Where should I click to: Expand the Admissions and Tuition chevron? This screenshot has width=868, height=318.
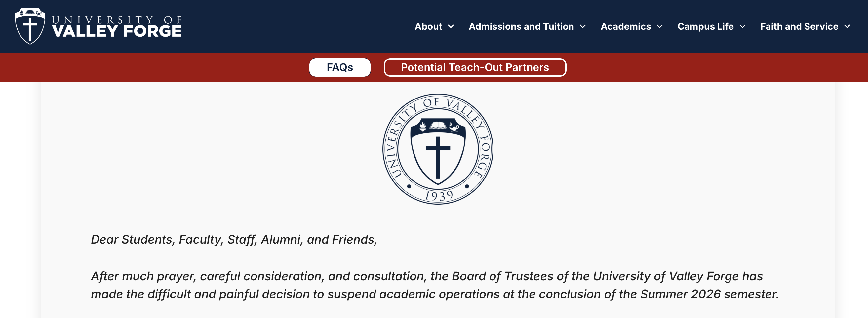(x=583, y=27)
